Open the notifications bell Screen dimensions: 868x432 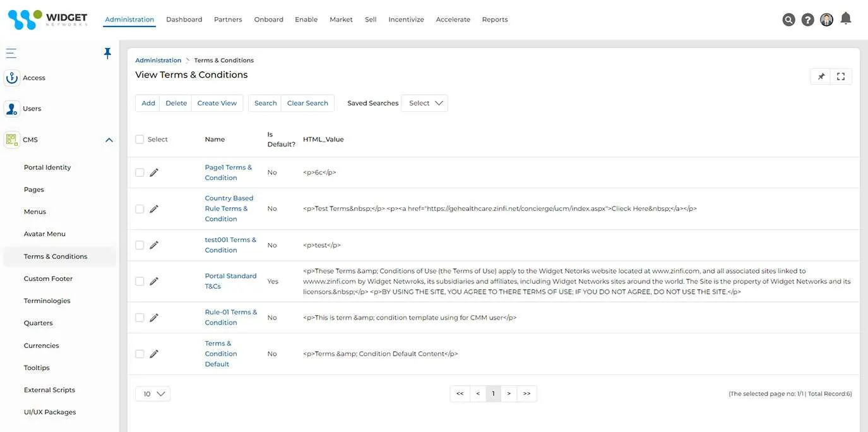click(x=846, y=19)
